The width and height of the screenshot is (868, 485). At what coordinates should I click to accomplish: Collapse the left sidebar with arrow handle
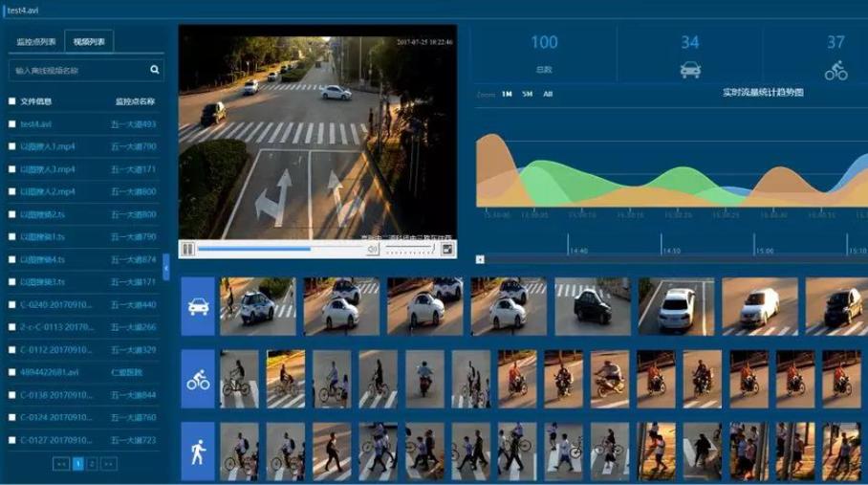click(x=166, y=269)
